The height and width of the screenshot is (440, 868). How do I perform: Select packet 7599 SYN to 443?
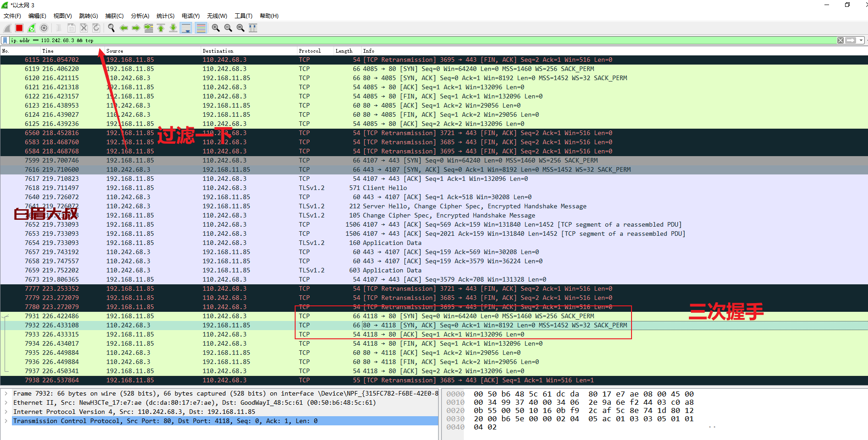click(434, 160)
